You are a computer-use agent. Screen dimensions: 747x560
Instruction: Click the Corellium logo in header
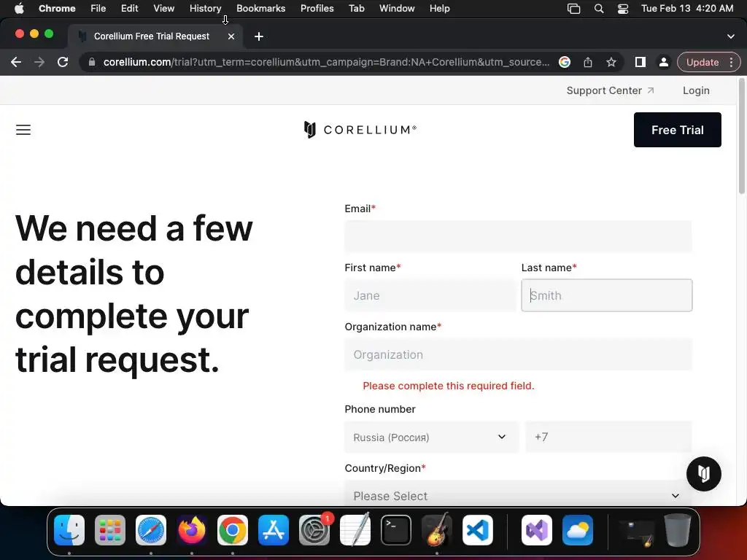tap(360, 130)
